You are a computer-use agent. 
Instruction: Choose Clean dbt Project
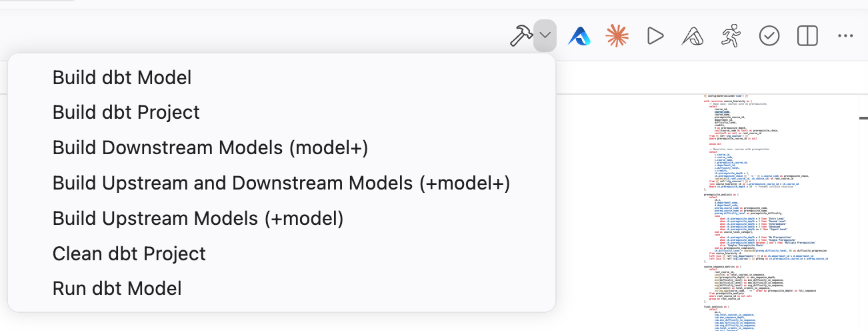[129, 254]
